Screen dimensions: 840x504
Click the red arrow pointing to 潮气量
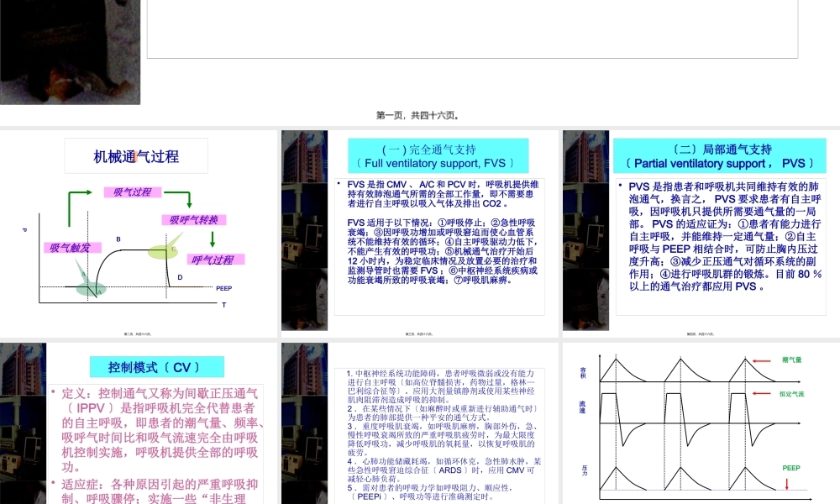(760, 360)
